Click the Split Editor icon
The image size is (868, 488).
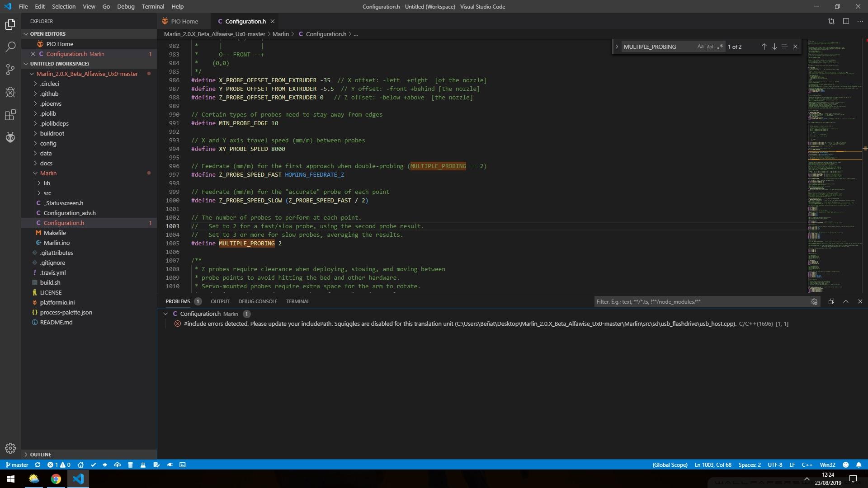click(846, 21)
